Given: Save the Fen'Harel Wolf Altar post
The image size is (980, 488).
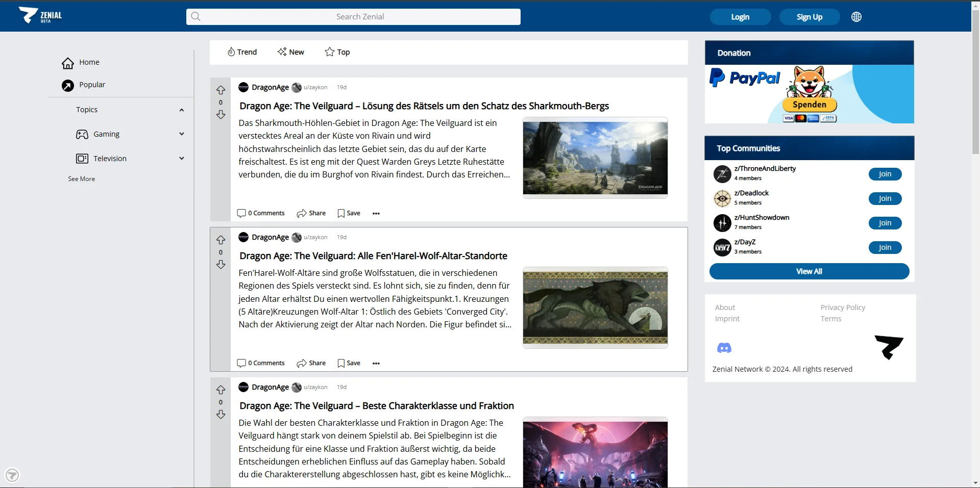Looking at the screenshot, I should coord(349,363).
